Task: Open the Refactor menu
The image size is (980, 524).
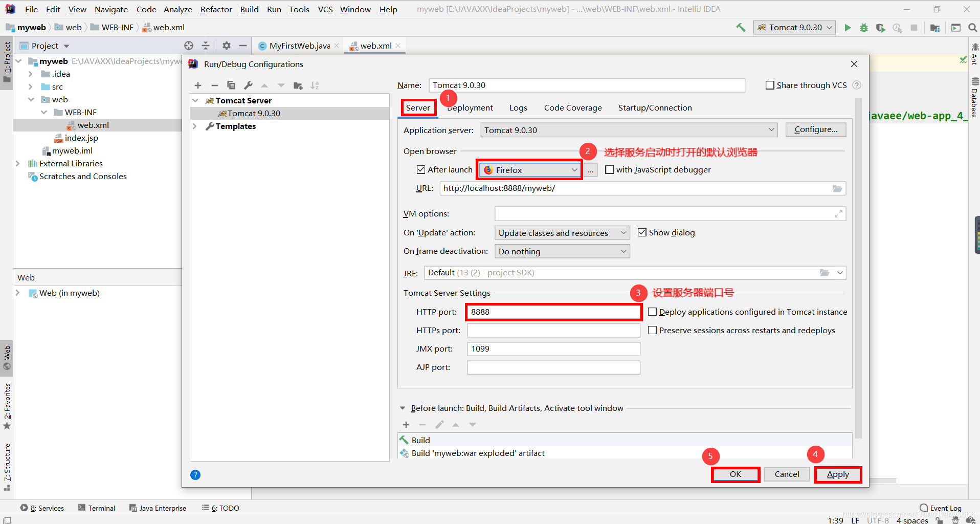Action: click(216, 9)
